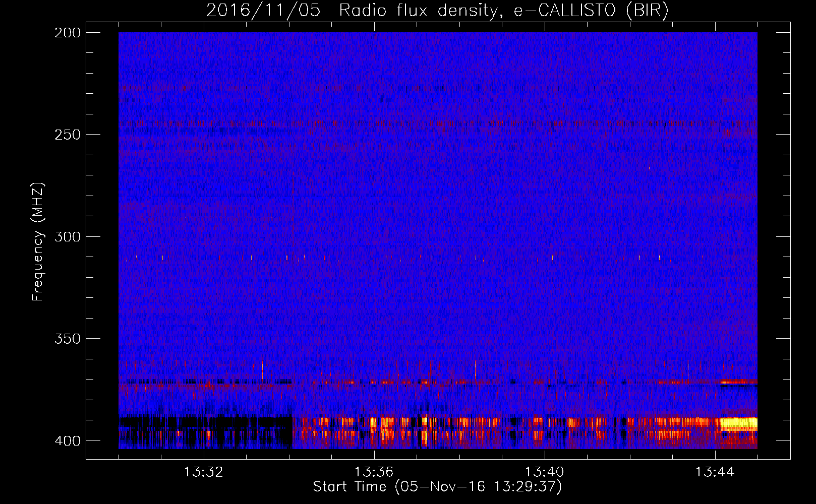Click the 'Start Time (05-Nov-16 13:29:37)' label
The image size is (816, 504).
(x=437, y=487)
